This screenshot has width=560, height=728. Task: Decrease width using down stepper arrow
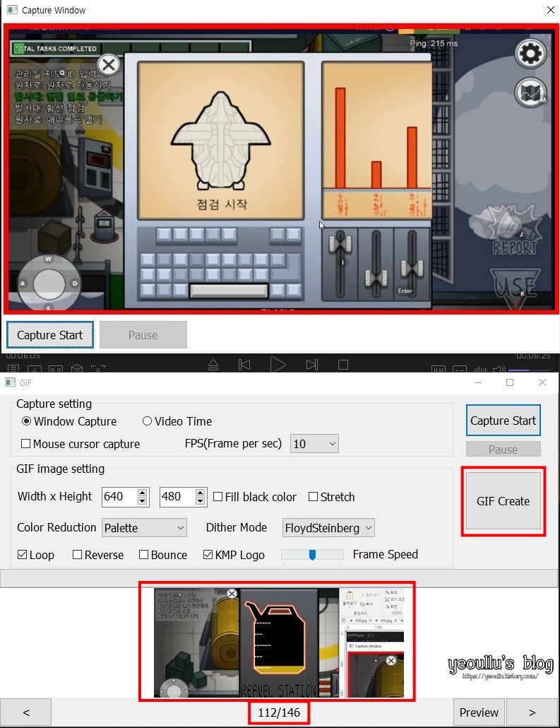143,501
